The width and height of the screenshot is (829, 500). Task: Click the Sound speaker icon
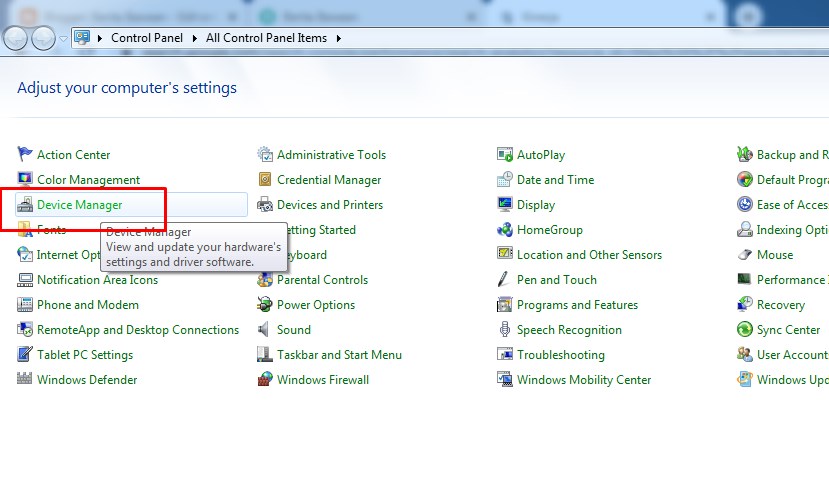pos(263,329)
